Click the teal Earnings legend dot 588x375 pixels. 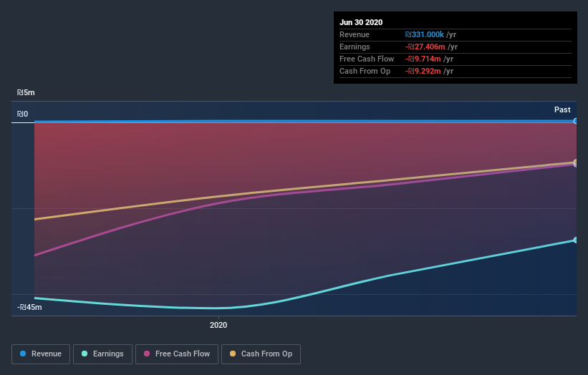pyautogui.click(x=85, y=354)
